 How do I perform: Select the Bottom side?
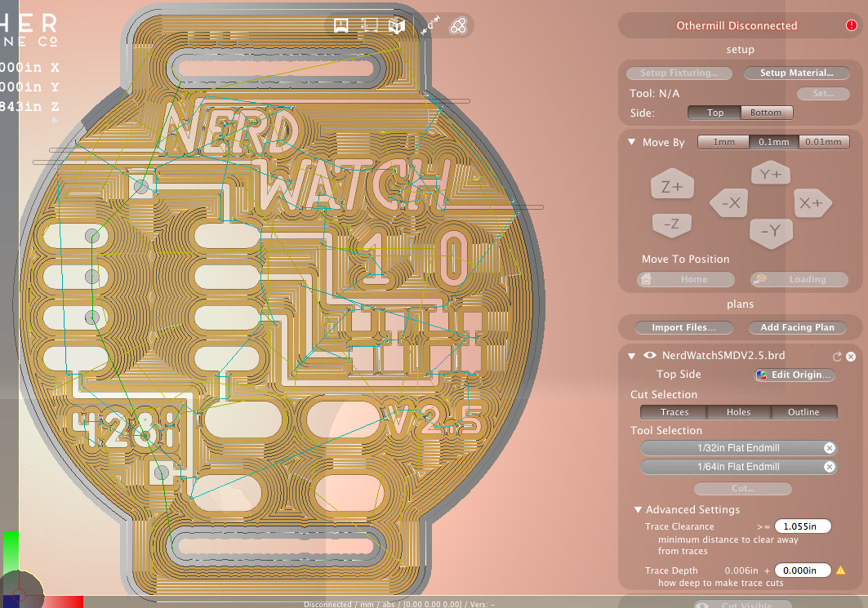pyautogui.click(x=766, y=113)
